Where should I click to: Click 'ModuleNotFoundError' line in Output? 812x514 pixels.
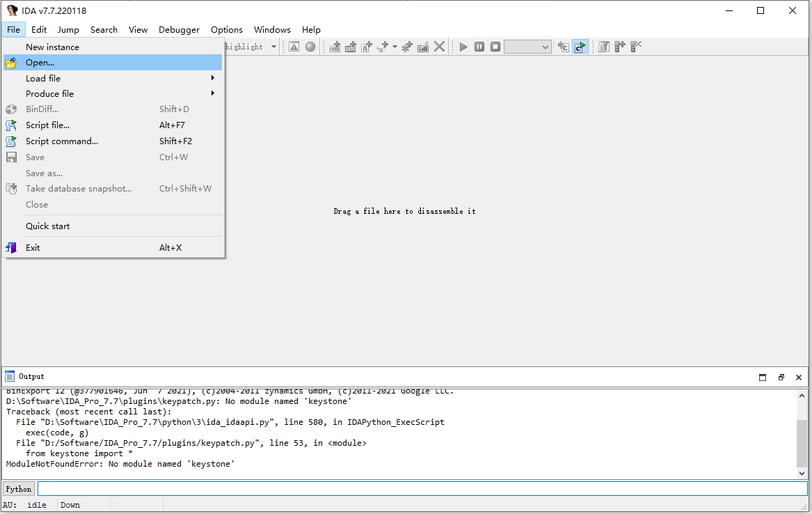(x=120, y=465)
